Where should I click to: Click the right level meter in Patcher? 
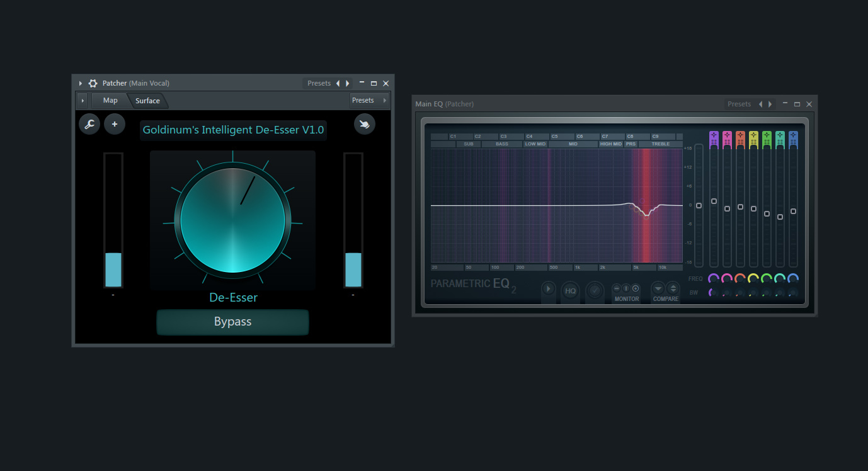(x=353, y=220)
